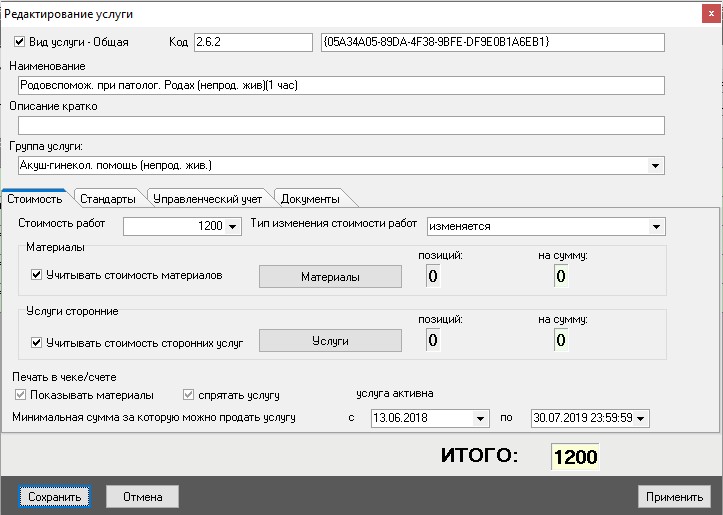Select the Документы tab
The image size is (723, 515).
[x=310, y=198]
